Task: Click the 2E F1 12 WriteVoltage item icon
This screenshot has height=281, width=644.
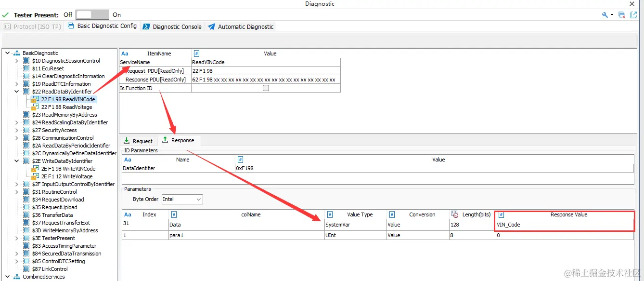Action: [35, 176]
